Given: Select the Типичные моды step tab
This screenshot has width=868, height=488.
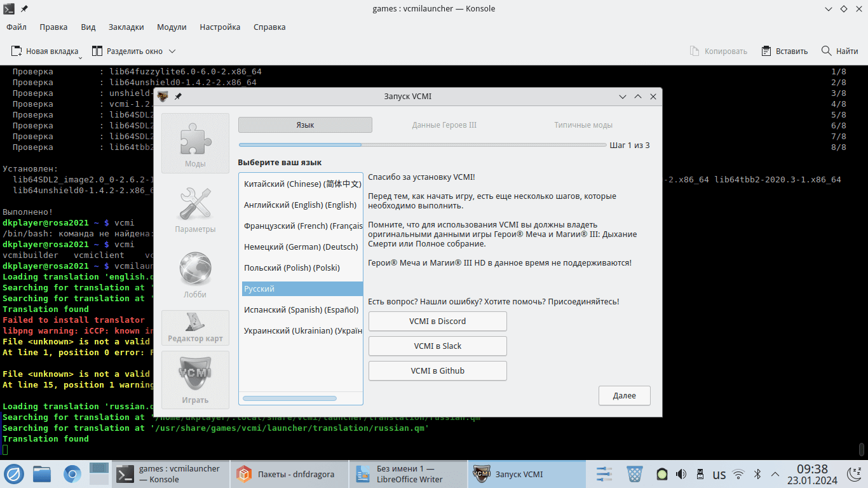Looking at the screenshot, I should click(583, 125).
